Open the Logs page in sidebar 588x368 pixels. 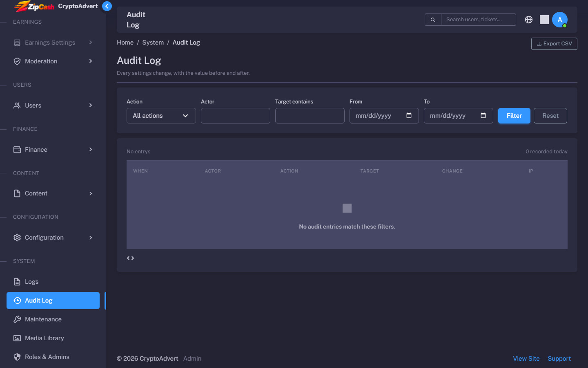click(53, 282)
